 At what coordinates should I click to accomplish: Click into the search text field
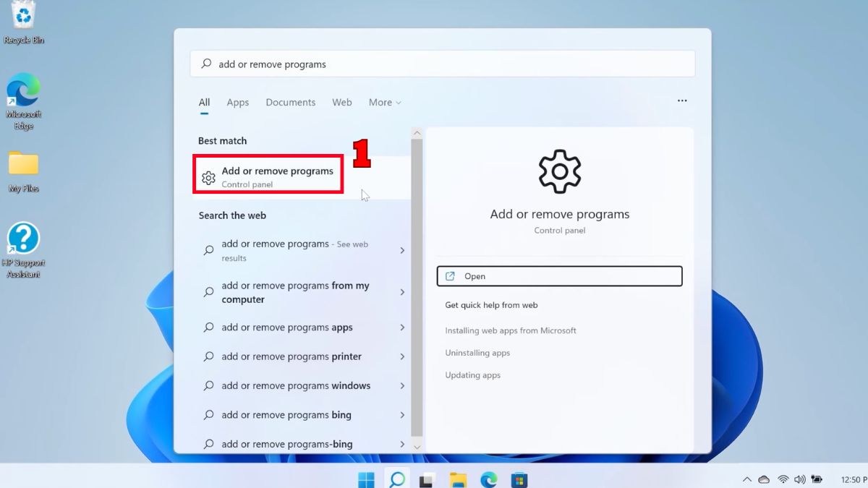tap(443, 64)
